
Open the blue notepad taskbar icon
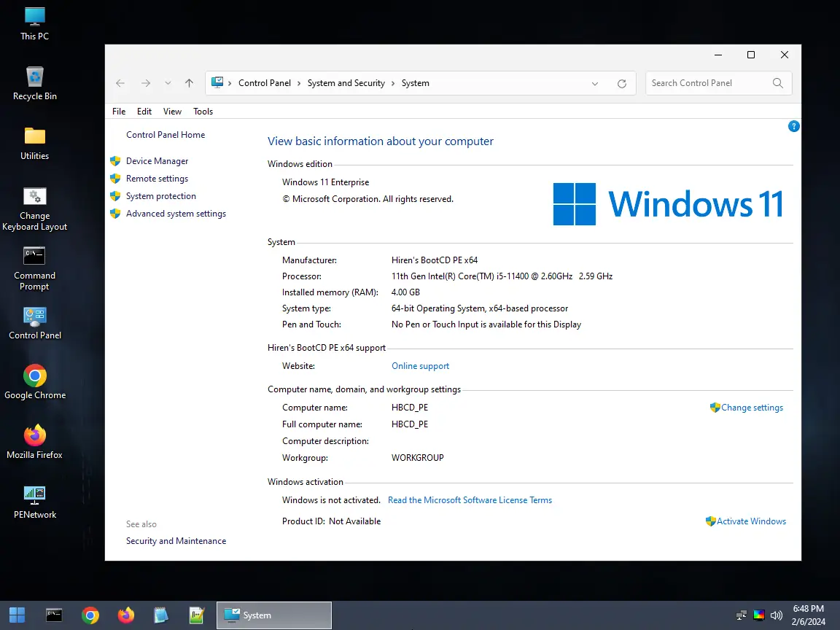tap(160, 615)
